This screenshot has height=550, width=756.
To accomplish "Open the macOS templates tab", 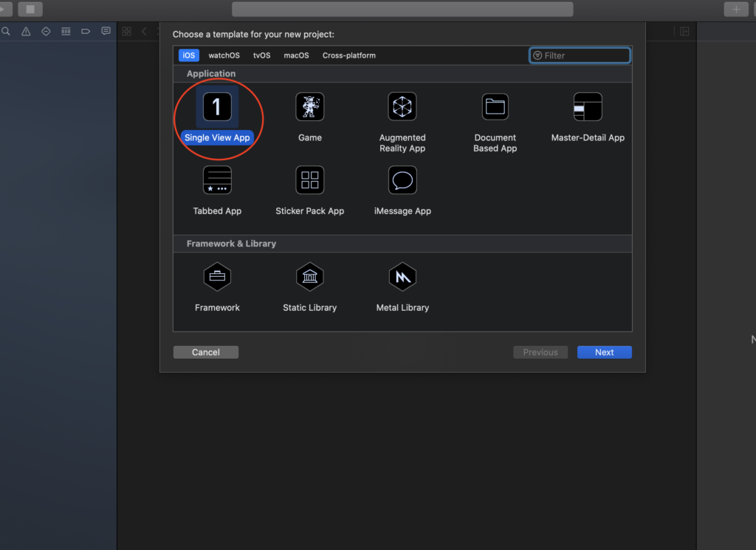I will [x=296, y=55].
